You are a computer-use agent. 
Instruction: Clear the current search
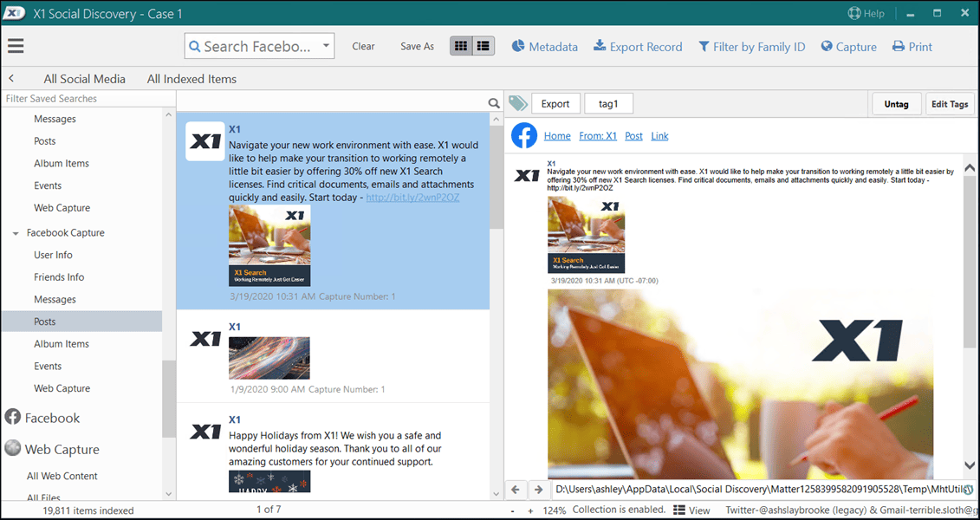[x=363, y=46]
